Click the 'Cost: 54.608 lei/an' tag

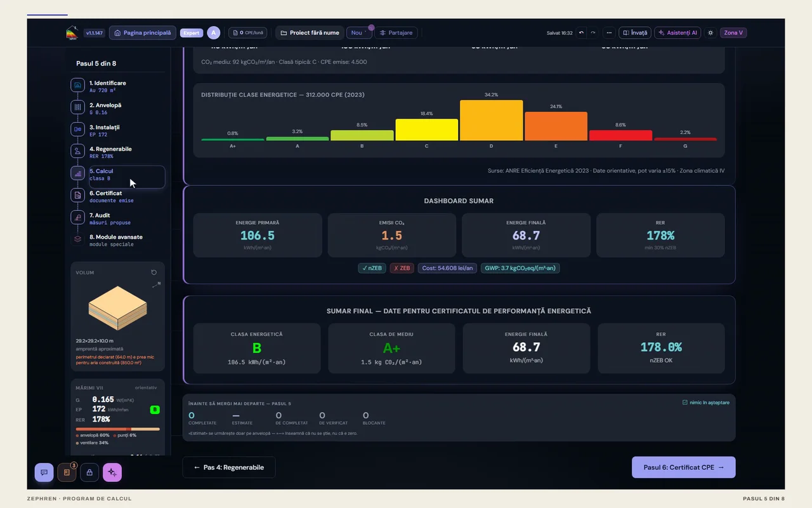coord(447,268)
